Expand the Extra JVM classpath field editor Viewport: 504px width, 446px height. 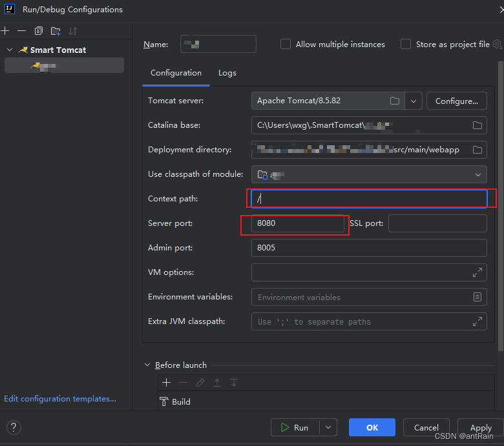pyautogui.click(x=478, y=321)
